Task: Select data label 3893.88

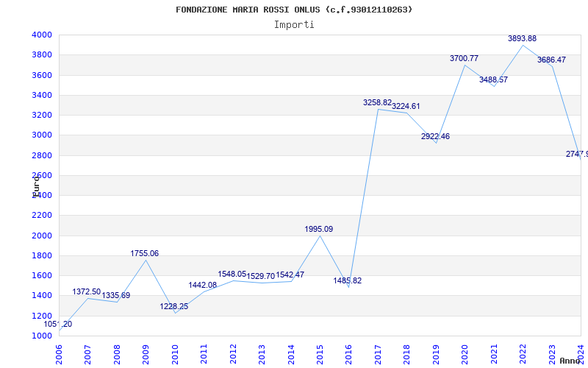Action: click(523, 39)
